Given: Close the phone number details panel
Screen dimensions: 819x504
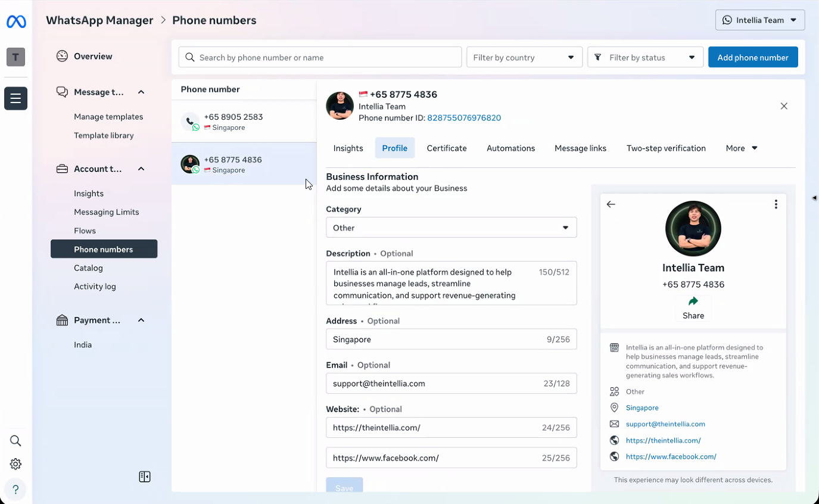Looking at the screenshot, I should tap(784, 106).
